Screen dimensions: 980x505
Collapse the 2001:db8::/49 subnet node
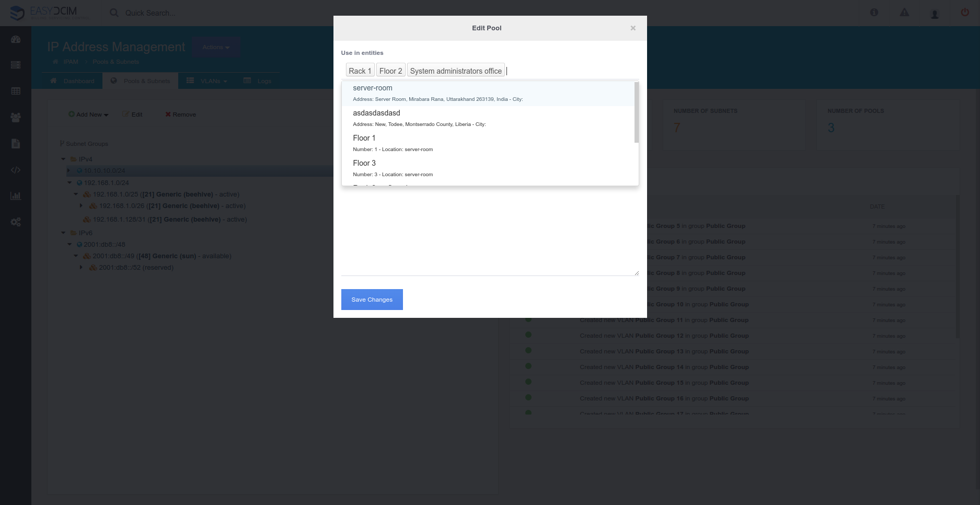pyautogui.click(x=76, y=256)
